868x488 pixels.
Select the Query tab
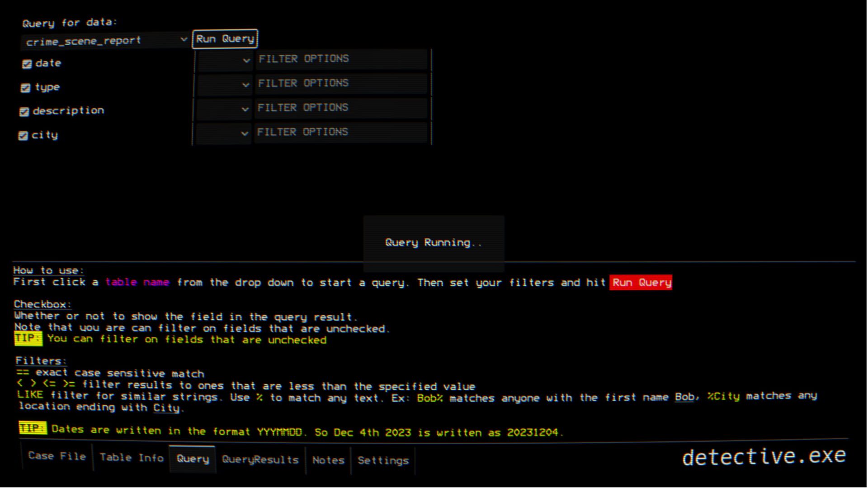coord(193,459)
